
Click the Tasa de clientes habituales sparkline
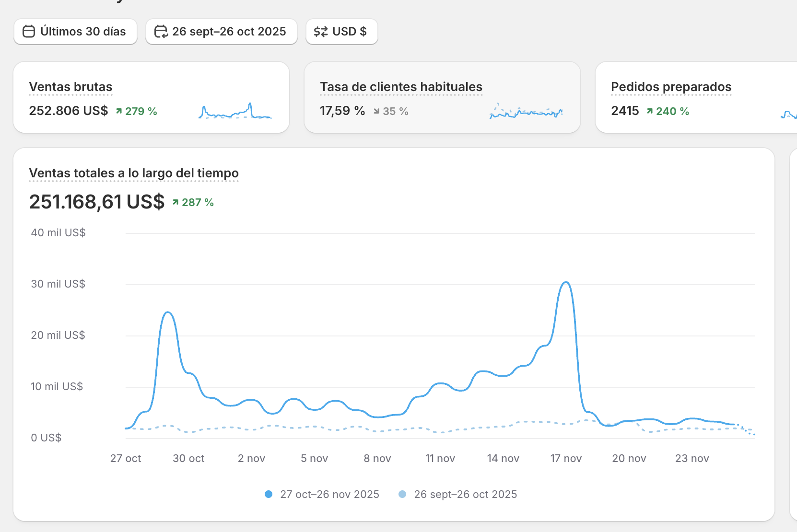coord(526,111)
